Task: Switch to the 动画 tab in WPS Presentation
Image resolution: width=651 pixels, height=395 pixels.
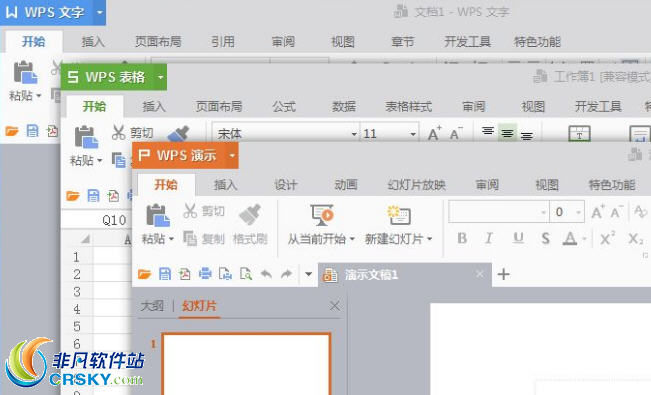Action: [x=346, y=184]
